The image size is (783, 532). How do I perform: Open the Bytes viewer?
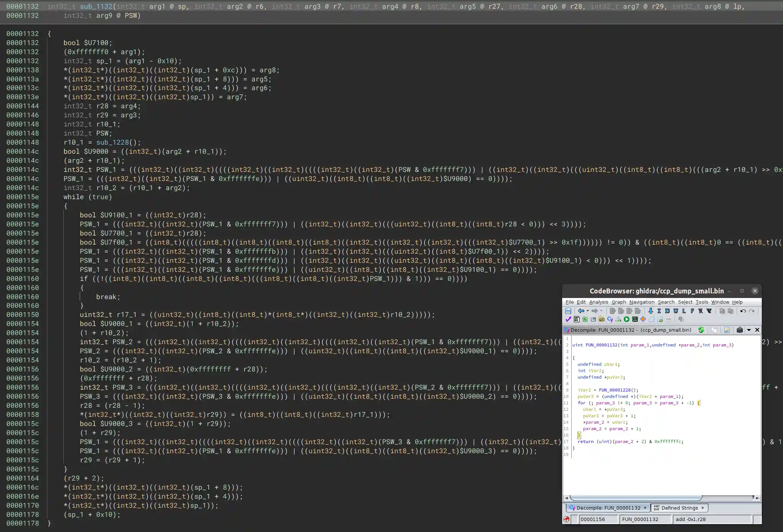coord(577,319)
